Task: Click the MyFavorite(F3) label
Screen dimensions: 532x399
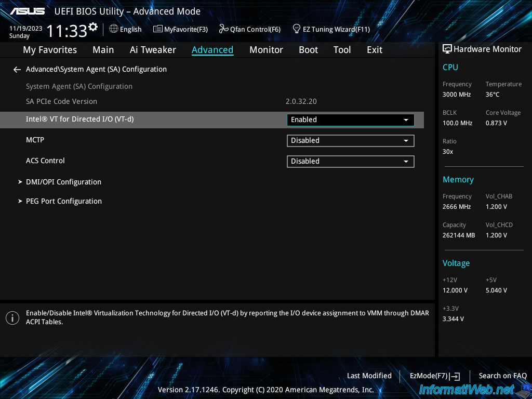Action: [186, 30]
